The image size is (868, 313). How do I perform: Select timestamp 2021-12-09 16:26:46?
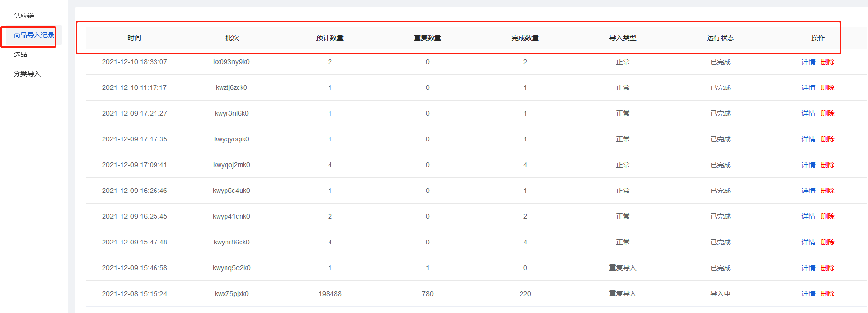(134, 191)
